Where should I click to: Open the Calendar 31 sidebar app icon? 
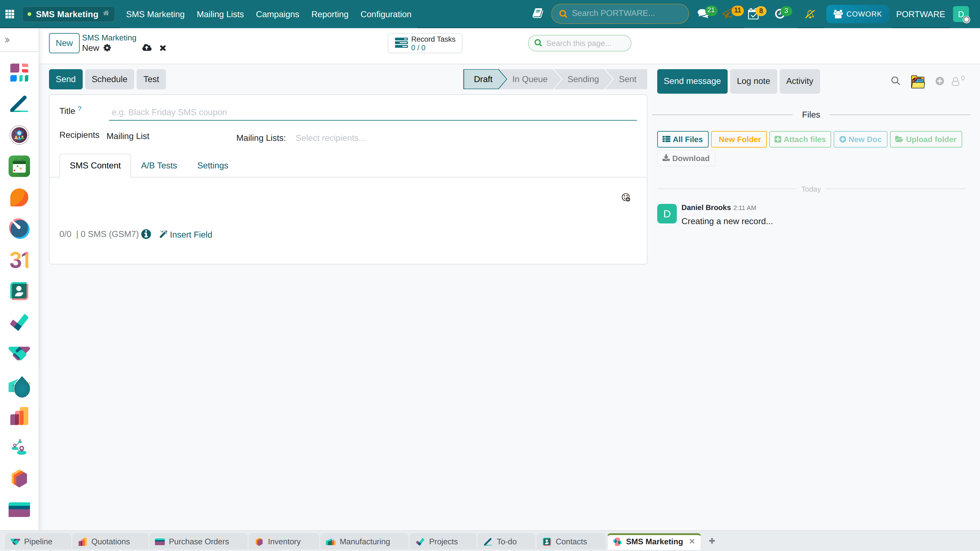(x=19, y=260)
